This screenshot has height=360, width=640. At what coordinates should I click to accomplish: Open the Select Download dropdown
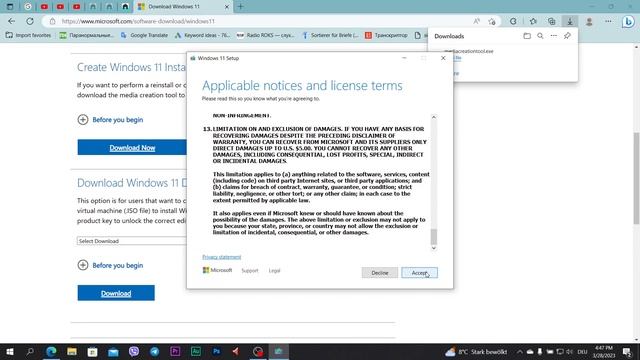(x=131, y=241)
